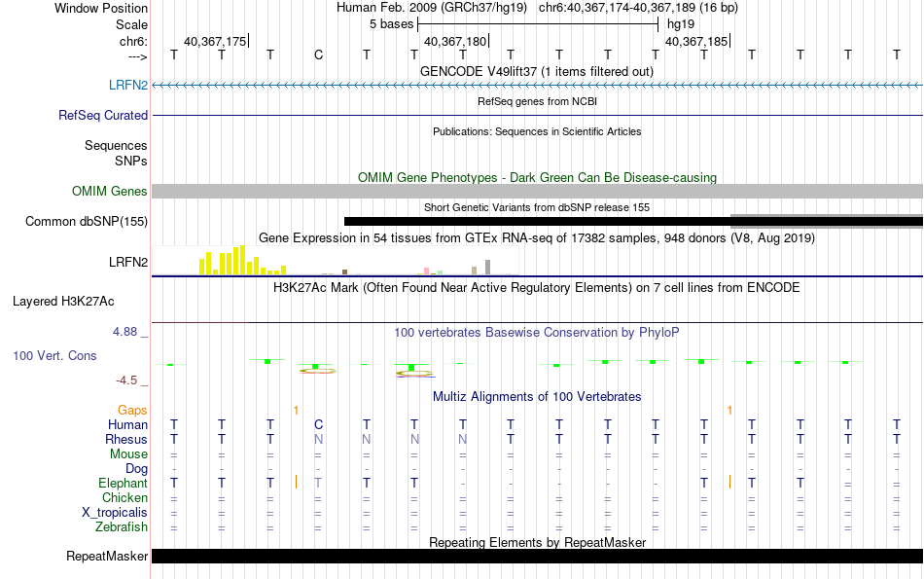Open Common dbSNP(155) track label
This screenshot has width=924, height=579.
coord(86,221)
